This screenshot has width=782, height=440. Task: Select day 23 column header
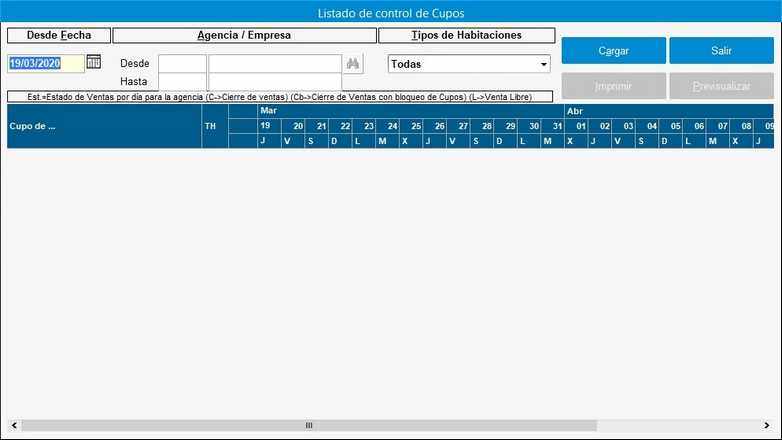(364, 126)
